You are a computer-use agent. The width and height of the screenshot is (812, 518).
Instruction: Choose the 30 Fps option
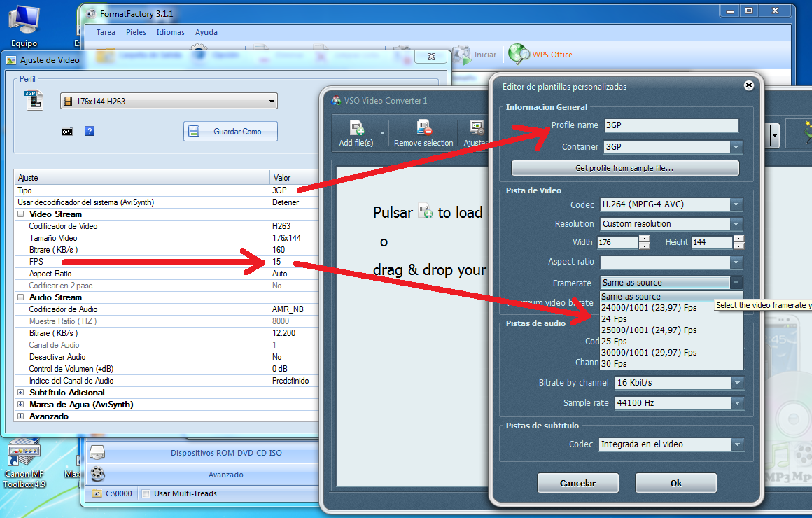pyautogui.click(x=671, y=363)
